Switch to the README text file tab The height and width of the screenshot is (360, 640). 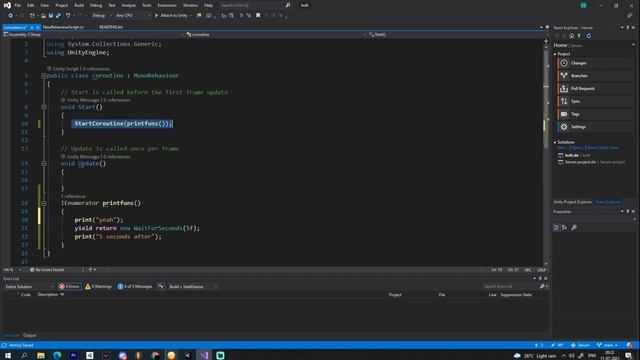tap(111, 27)
